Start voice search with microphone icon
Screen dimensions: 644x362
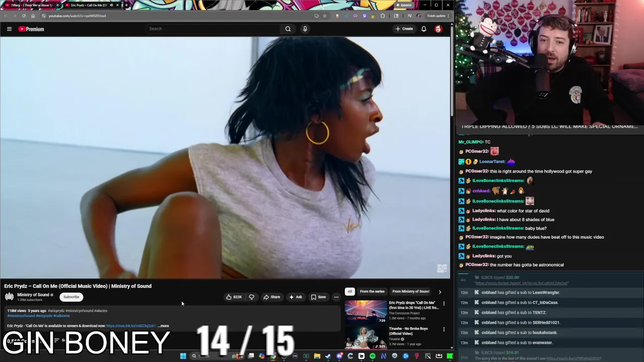point(305,29)
